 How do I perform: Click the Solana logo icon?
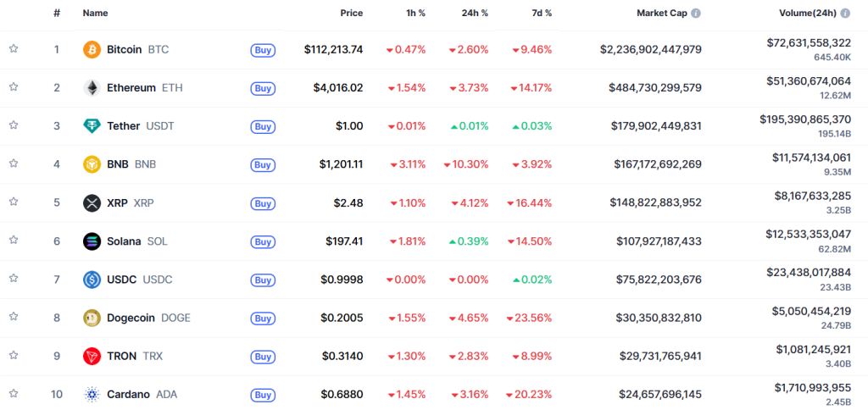click(92, 241)
